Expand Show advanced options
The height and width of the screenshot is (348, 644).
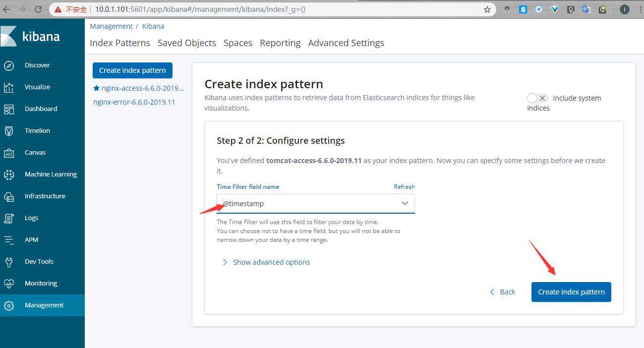click(x=266, y=262)
